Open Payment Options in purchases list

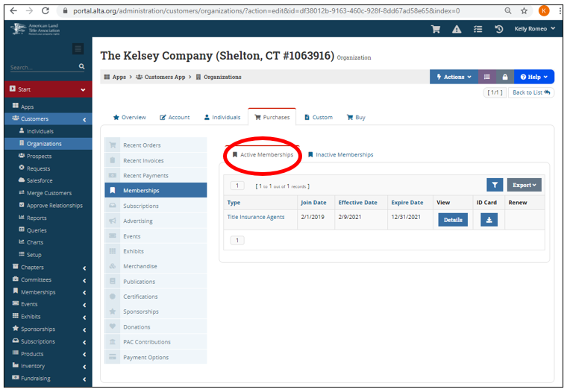[156, 357]
